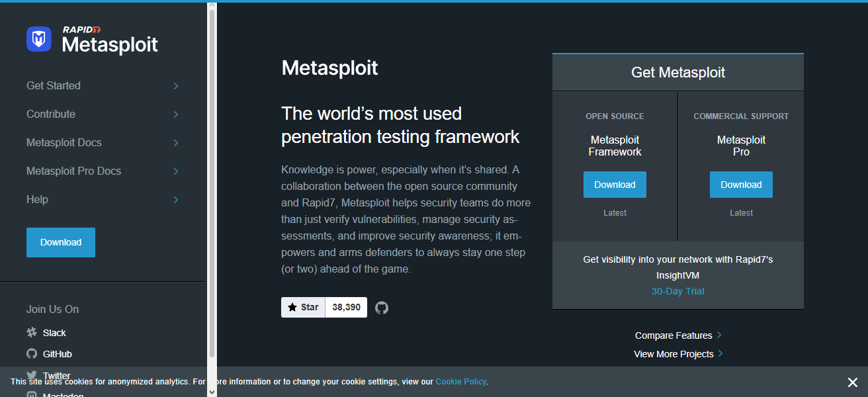Open the Help menu item
This screenshot has width=868, height=397.
(x=37, y=199)
